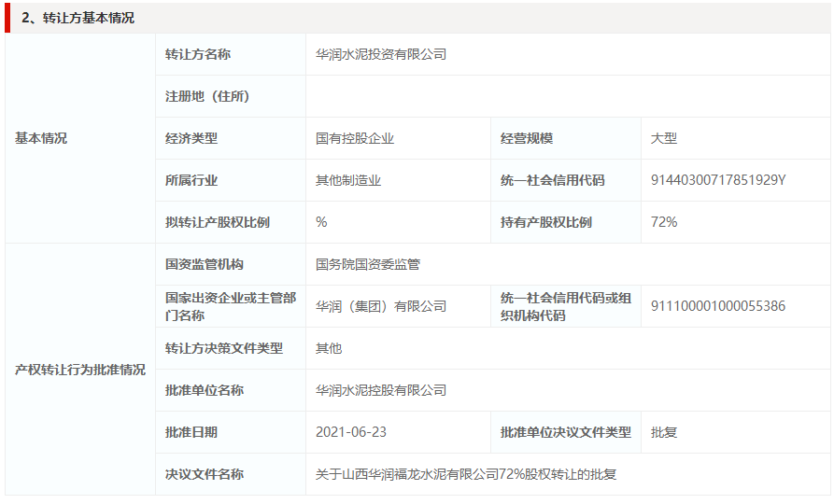Click the section heading 2、转让方基本情况
This screenshot has width=834, height=504.
coord(78,18)
